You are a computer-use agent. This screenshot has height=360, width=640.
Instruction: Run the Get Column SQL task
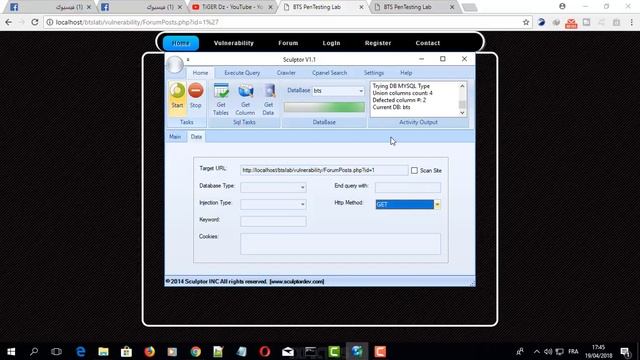pos(245,99)
